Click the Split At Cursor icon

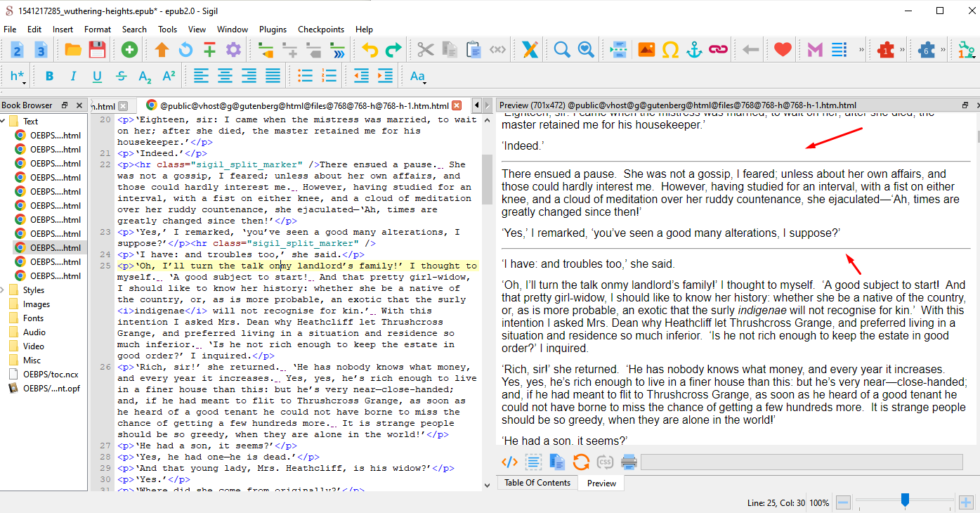click(x=619, y=50)
